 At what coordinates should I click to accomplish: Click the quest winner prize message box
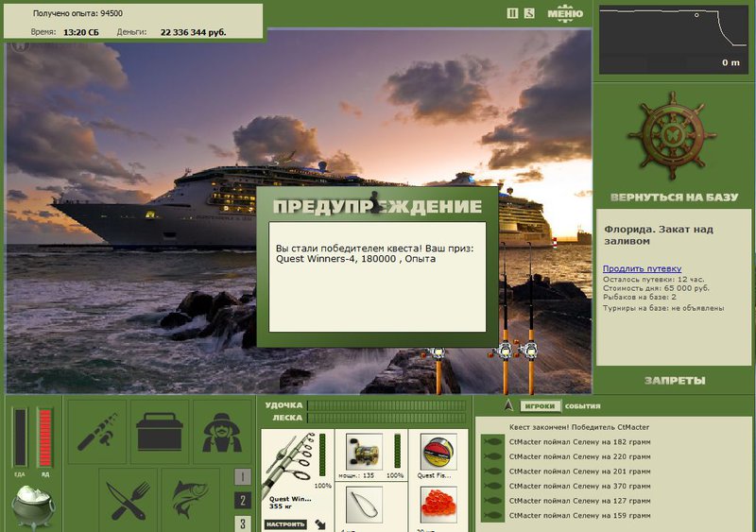[x=377, y=277]
